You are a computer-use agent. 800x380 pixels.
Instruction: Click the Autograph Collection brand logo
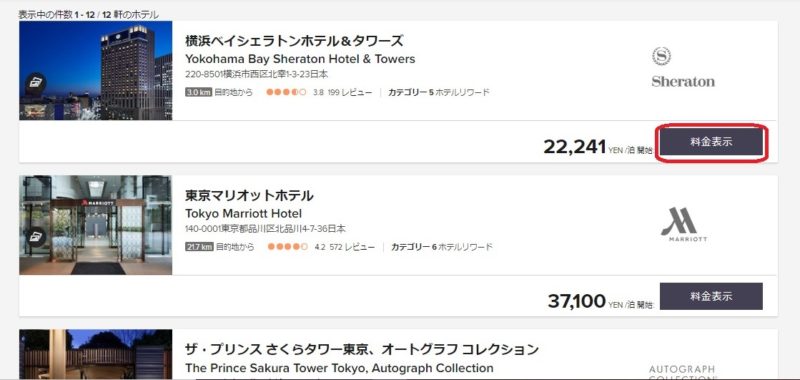click(683, 372)
